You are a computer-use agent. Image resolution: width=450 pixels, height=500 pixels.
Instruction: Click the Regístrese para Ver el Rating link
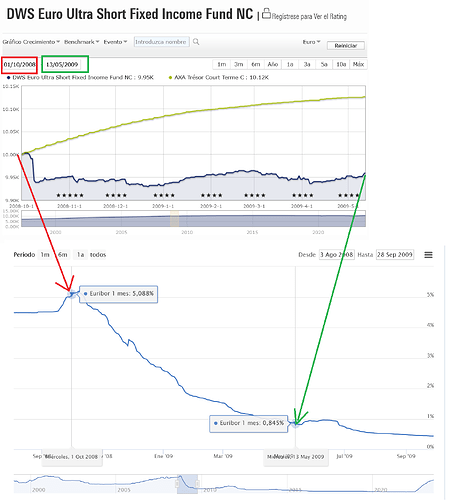[x=309, y=16]
